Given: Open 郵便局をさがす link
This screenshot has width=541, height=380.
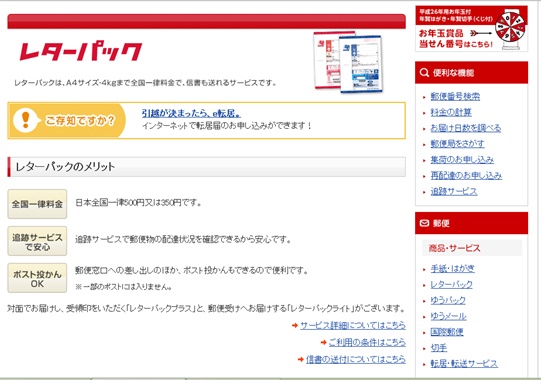Looking at the screenshot, I should [x=457, y=144].
